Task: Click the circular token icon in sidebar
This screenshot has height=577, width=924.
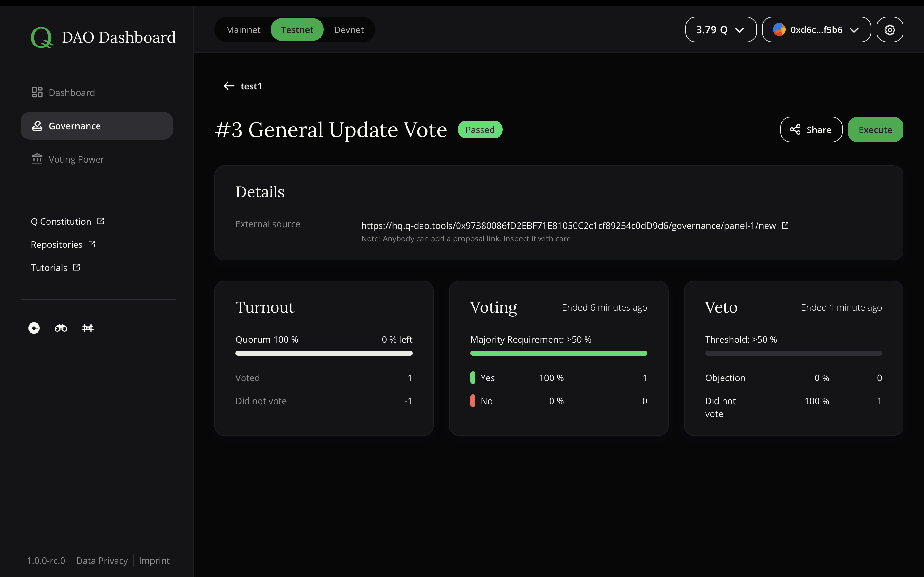Action: click(34, 328)
